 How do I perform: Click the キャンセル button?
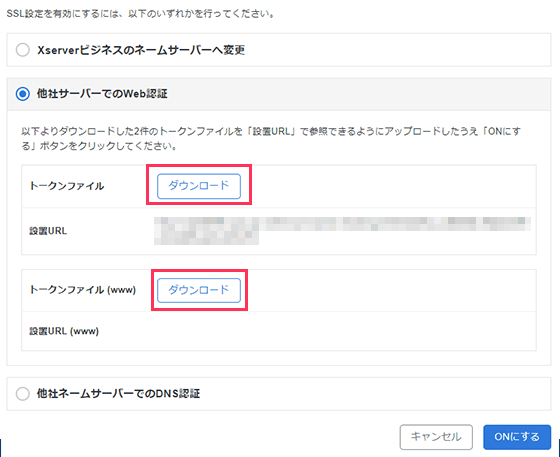tap(436, 437)
